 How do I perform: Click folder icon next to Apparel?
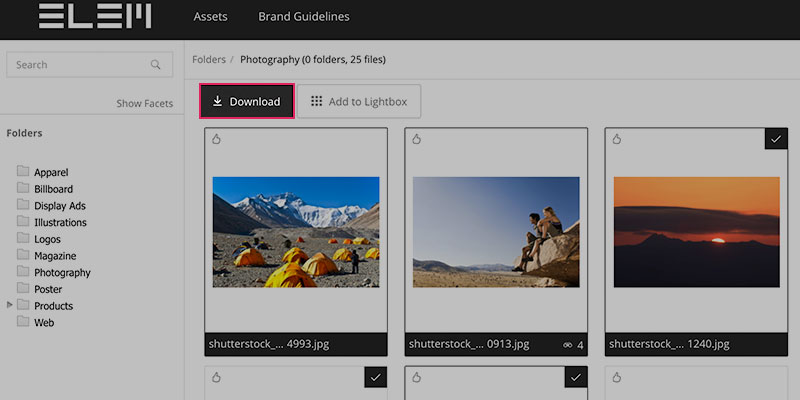click(23, 171)
